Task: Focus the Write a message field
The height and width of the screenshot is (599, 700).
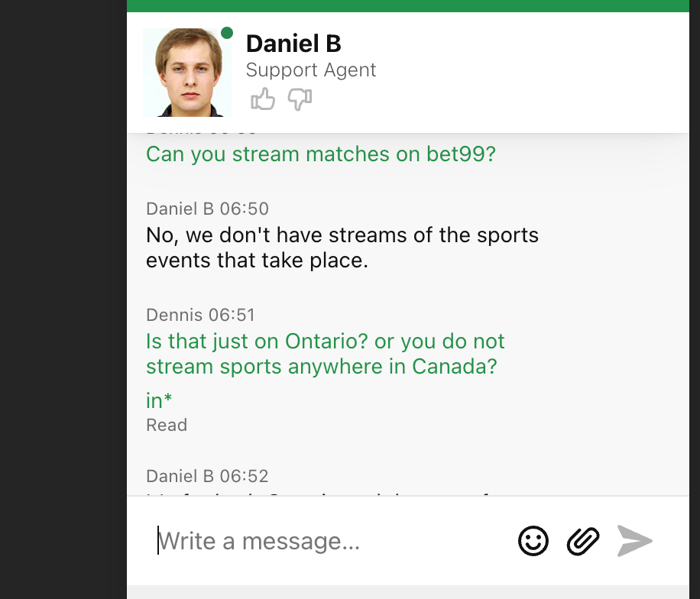Action: coord(330,541)
